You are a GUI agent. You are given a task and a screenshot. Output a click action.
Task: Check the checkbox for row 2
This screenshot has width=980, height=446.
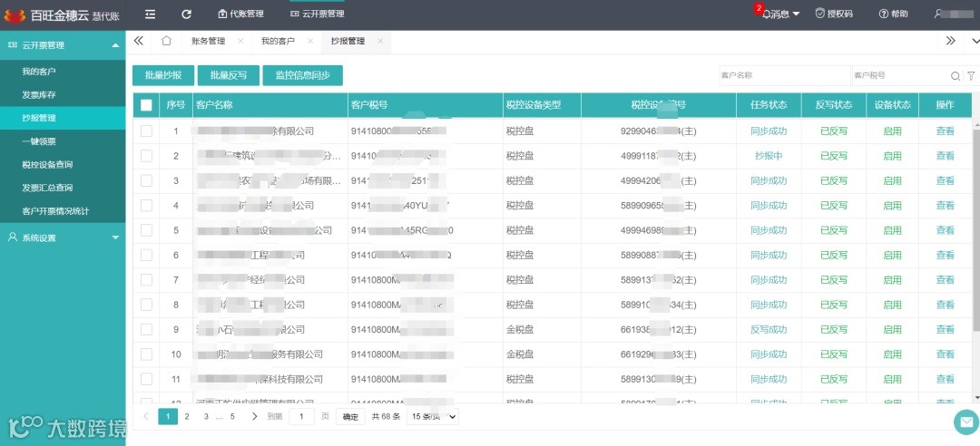tap(146, 156)
